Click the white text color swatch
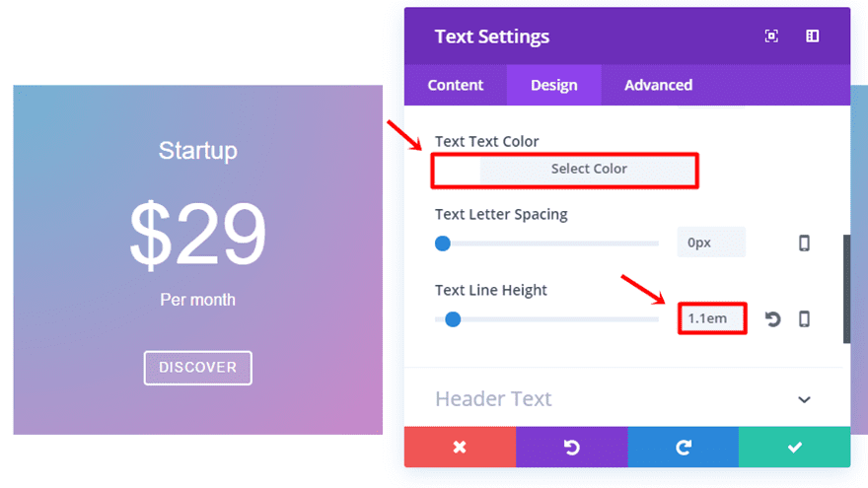The image size is (868, 488). coord(457,170)
